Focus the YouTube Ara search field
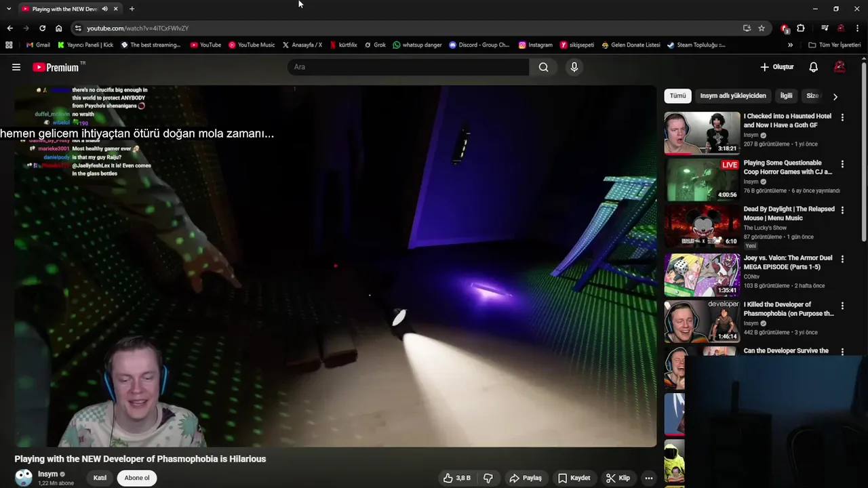Image resolution: width=868 pixels, height=488 pixels. (x=408, y=67)
